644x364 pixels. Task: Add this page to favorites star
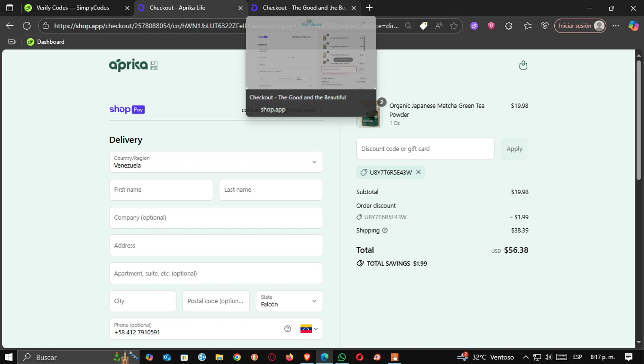pyautogui.click(x=454, y=26)
